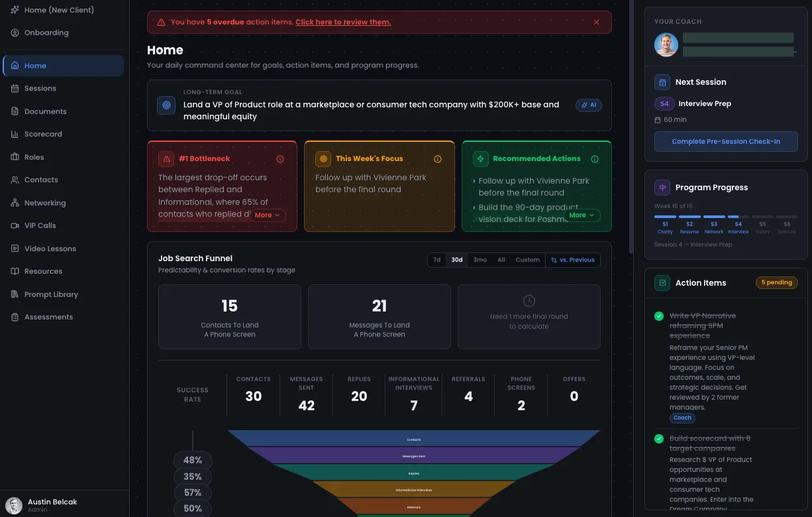Click the Onboarding person icon
The width and height of the screenshot is (812, 517).
tap(15, 32)
